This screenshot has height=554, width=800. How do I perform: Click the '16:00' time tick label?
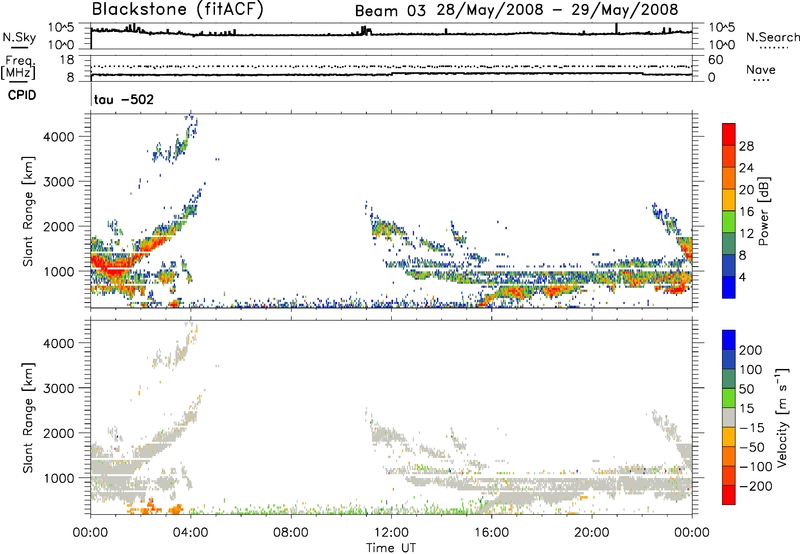click(491, 533)
